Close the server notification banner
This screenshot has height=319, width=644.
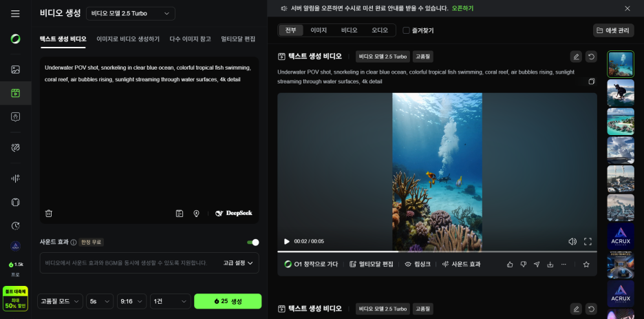pyautogui.click(x=627, y=8)
